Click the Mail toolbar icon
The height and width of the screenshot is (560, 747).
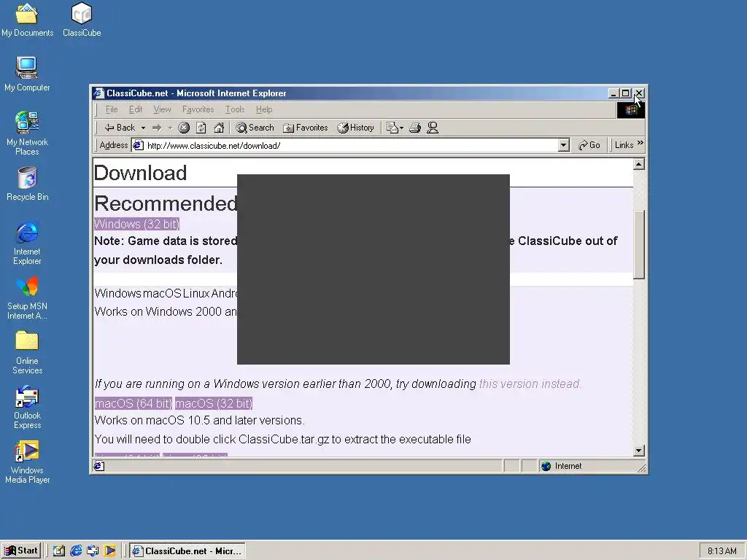392,128
